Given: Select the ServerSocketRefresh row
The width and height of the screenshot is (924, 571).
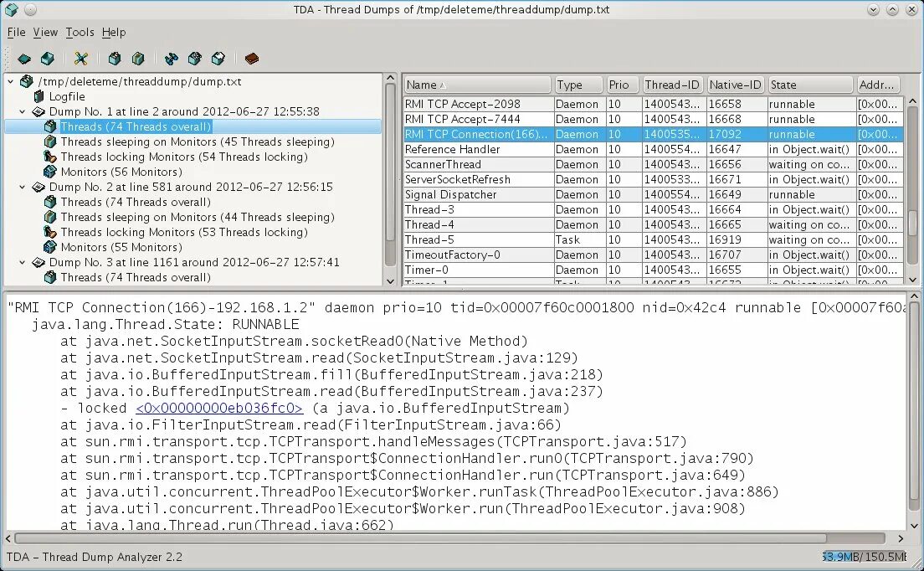Looking at the screenshot, I should (x=653, y=179).
